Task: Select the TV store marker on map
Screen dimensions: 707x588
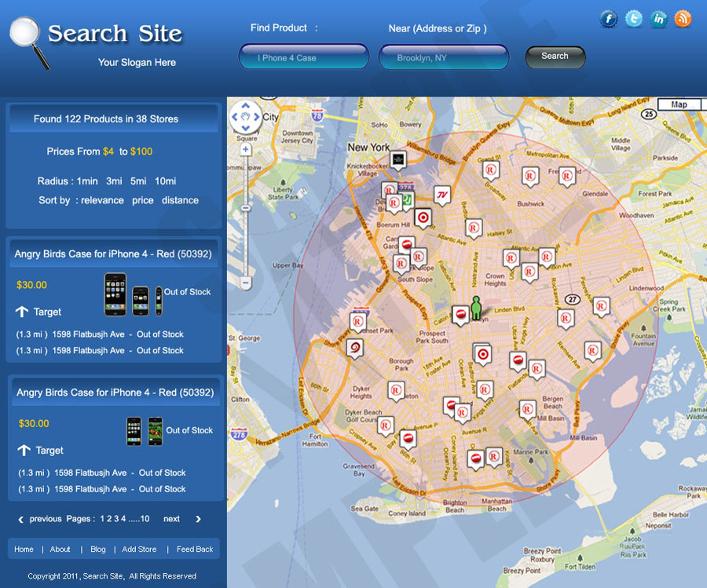Action: (442, 195)
